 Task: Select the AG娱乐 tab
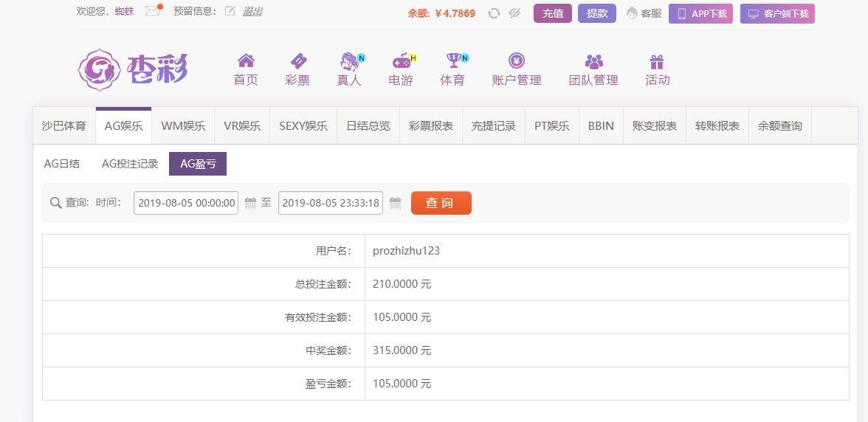point(123,125)
